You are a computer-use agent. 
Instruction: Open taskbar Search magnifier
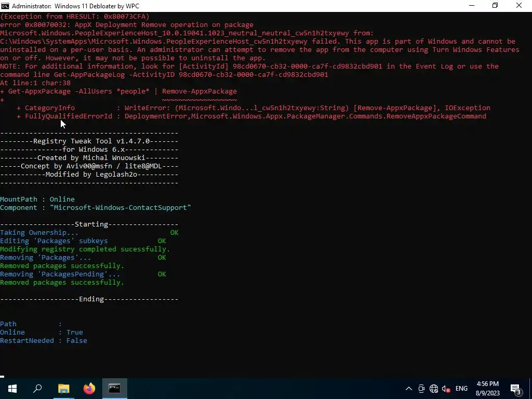37,389
